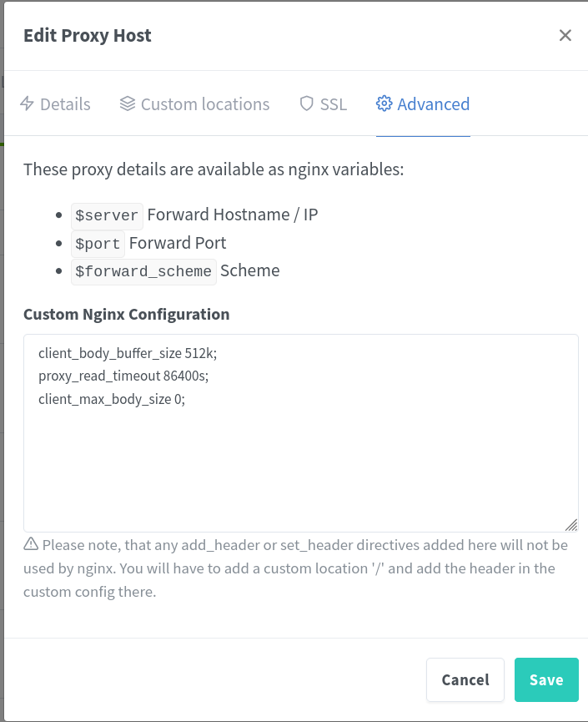Screen dimensions: 588x722
Task: Click the gear icon beside Advanced
Action: [384, 104]
